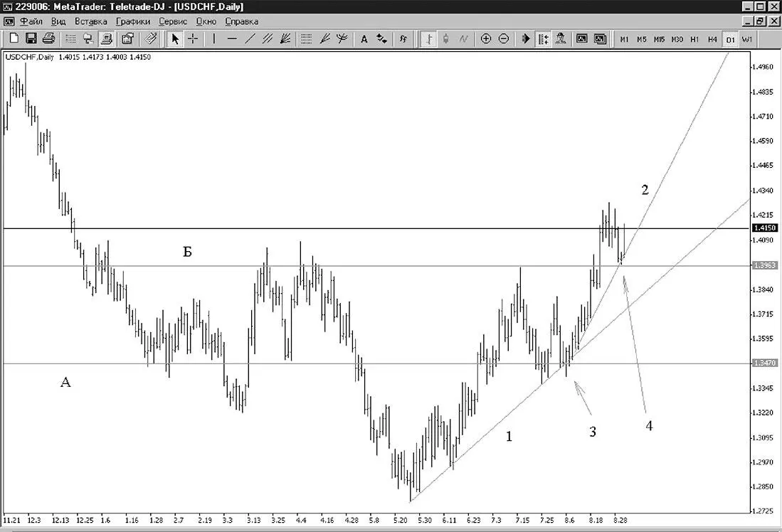Screen dimensions: 782x532
Task: Toggle candlestick chart display mode
Action: tap(446, 38)
